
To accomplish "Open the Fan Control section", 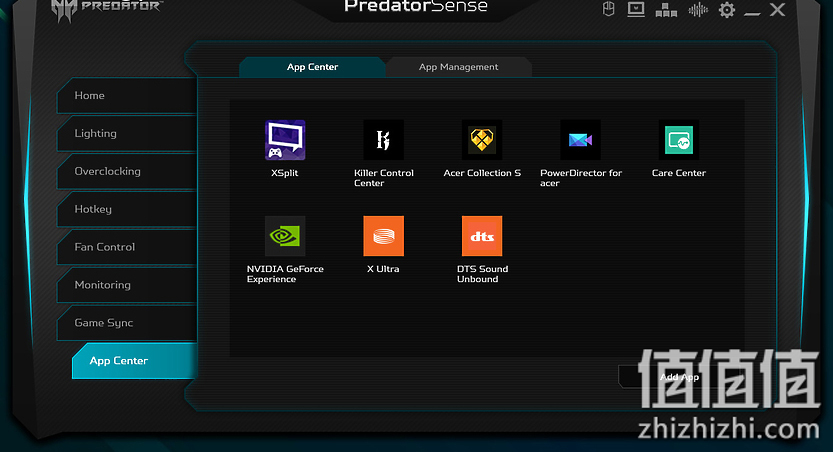I will [x=127, y=247].
